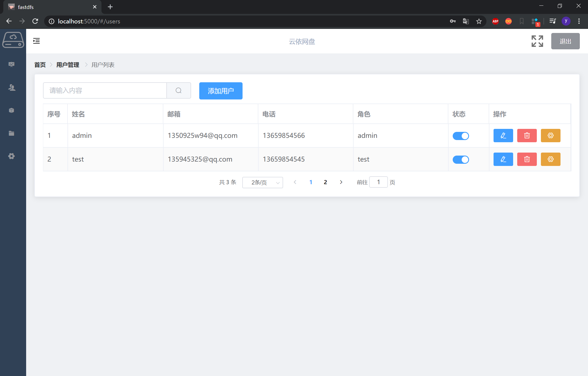This screenshot has height=376, width=588.
Task: Click the previous page left chevron
Action: [x=295, y=182]
